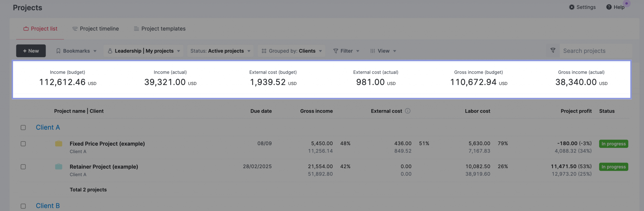Screen dimensions: 644x211
Task: Click the External cost info icon
Action: click(408, 111)
